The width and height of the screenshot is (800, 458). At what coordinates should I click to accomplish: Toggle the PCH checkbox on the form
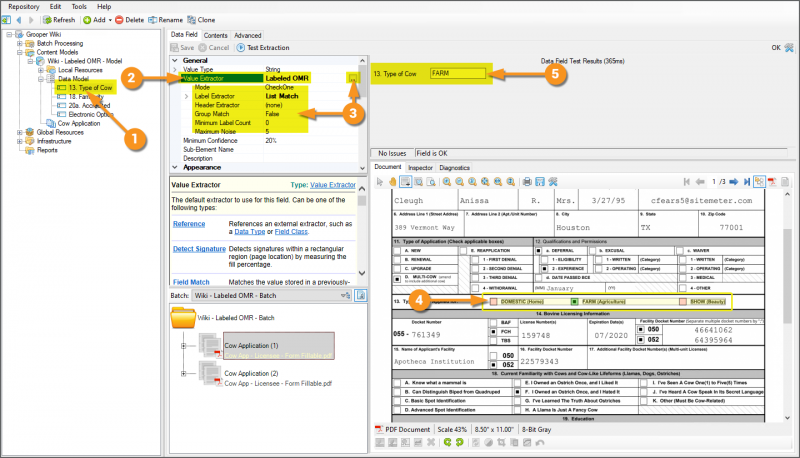pyautogui.click(x=493, y=332)
